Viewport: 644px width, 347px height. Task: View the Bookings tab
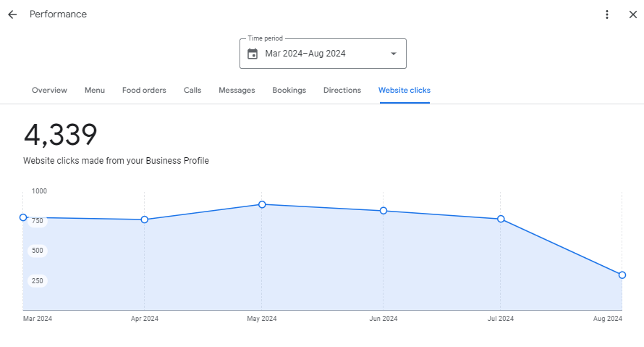289,91
